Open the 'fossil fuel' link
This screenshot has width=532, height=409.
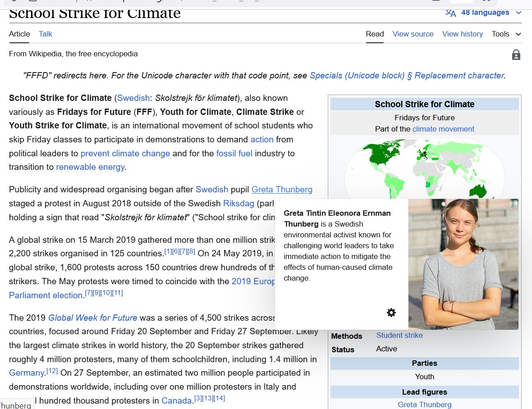pos(234,153)
